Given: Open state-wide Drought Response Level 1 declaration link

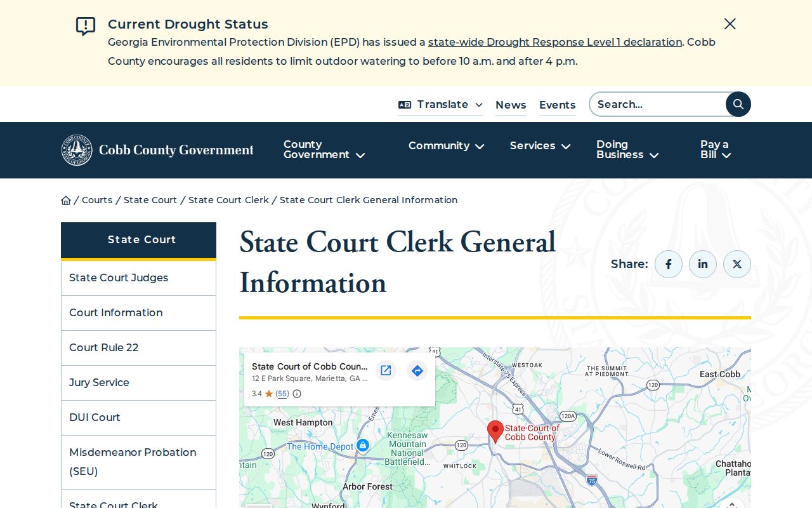Looking at the screenshot, I should pyautogui.click(x=555, y=42).
